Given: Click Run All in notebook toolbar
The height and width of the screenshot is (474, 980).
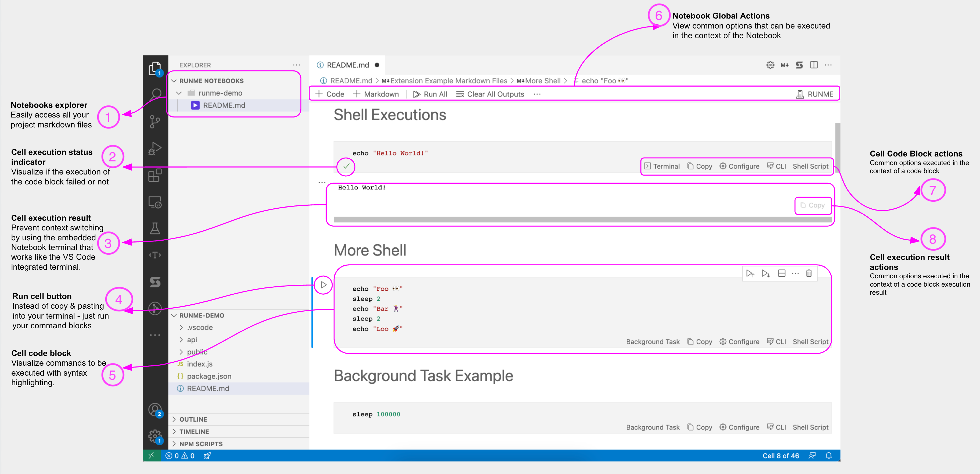Looking at the screenshot, I should (430, 94).
